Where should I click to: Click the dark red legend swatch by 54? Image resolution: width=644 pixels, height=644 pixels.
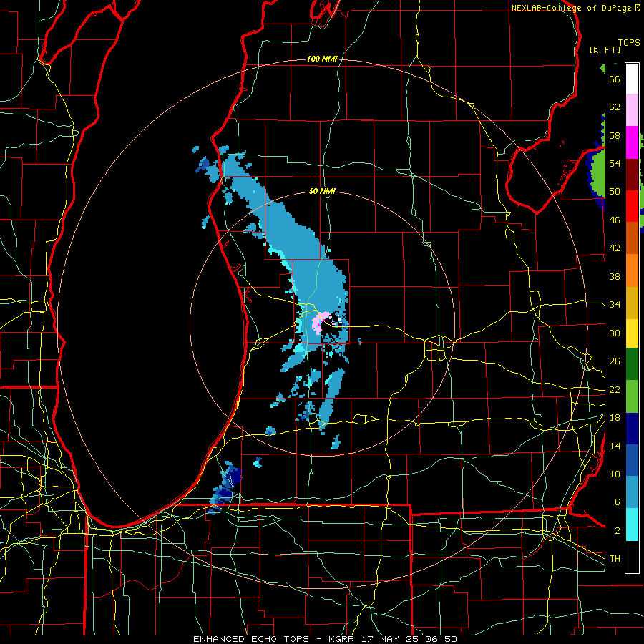point(632,175)
